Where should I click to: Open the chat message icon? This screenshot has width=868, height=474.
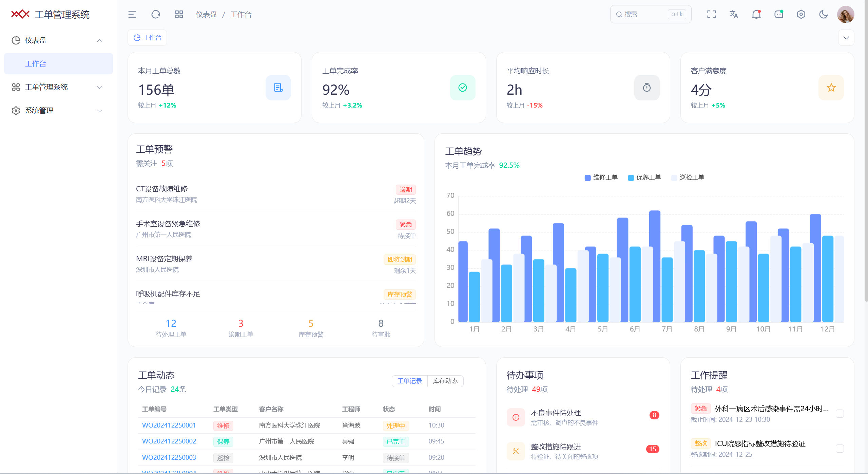coord(778,14)
